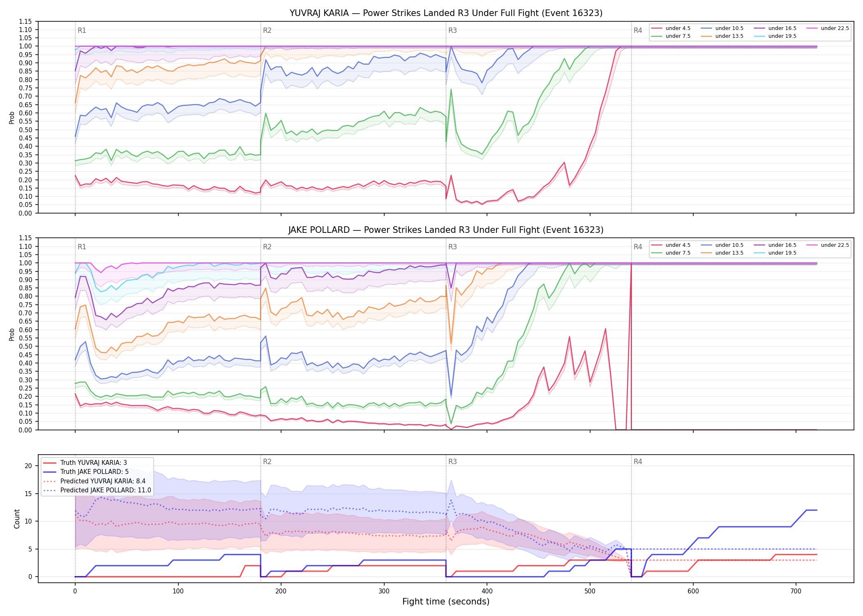This screenshot has width=863, height=616.
Task: Click the YUVRAJ KARIA chart title
Action: click(446, 13)
